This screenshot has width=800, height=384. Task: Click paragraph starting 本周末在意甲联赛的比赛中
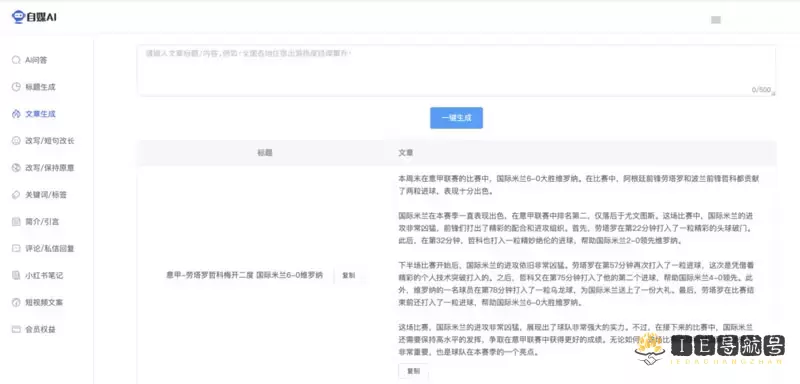click(579, 185)
